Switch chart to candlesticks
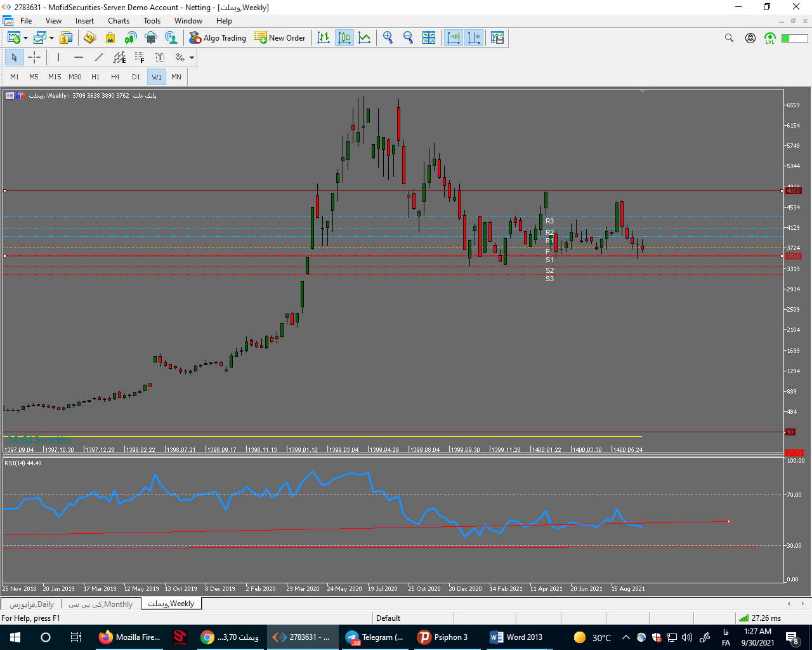This screenshot has width=812, height=650. tap(344, 38)
